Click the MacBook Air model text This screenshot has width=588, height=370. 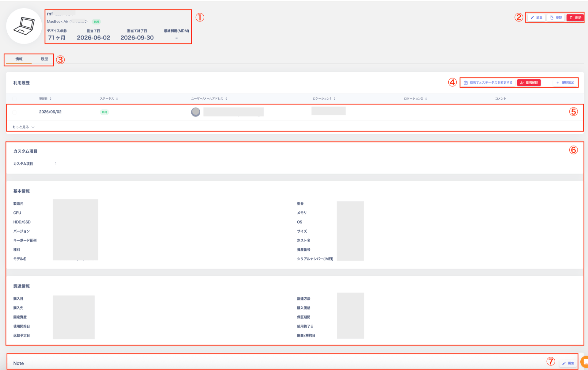(67, 21)
